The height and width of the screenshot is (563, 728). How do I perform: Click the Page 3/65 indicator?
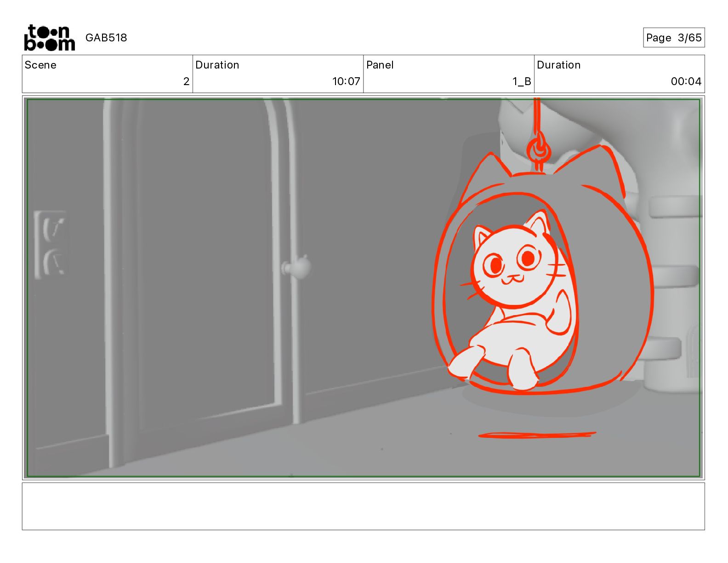click(x=674, y=38)
